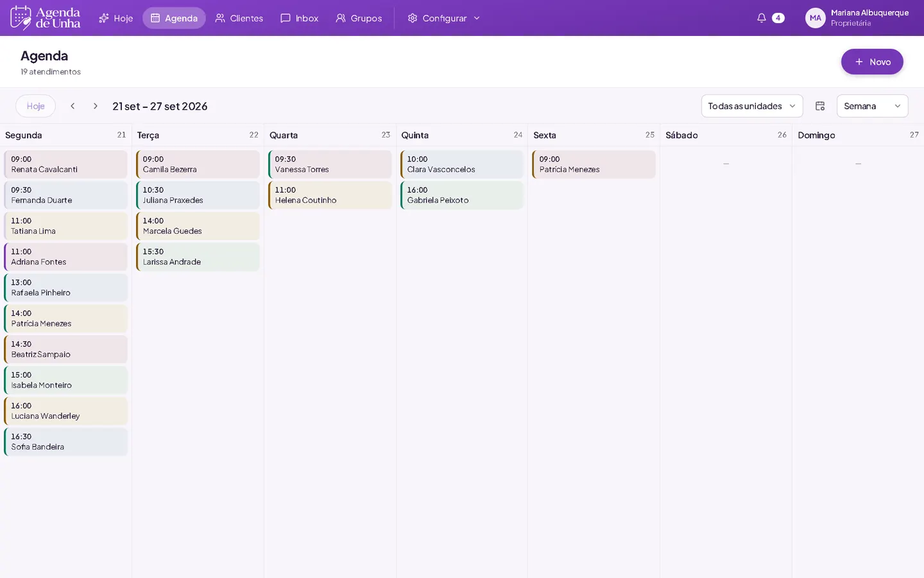Screen dimensions: 924x578
Task: Open the Todas as unidades dropdown
Action: click(752, 106)
